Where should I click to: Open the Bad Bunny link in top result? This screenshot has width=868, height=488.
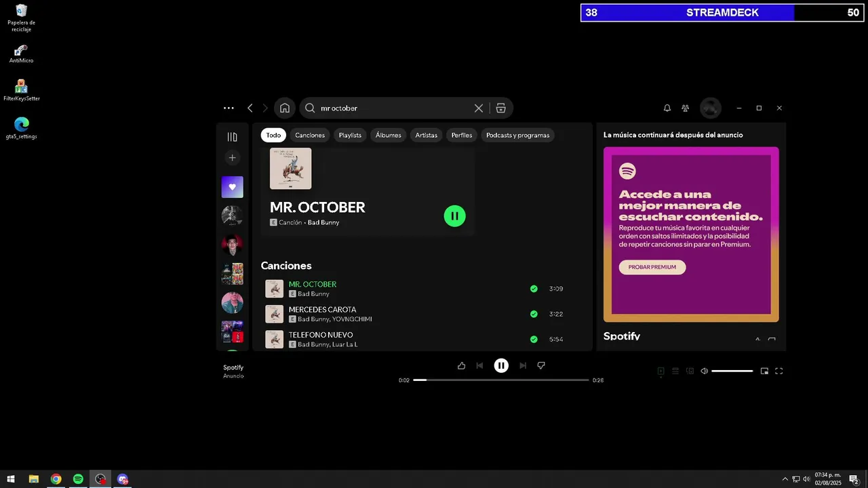[x=323, y=222]
